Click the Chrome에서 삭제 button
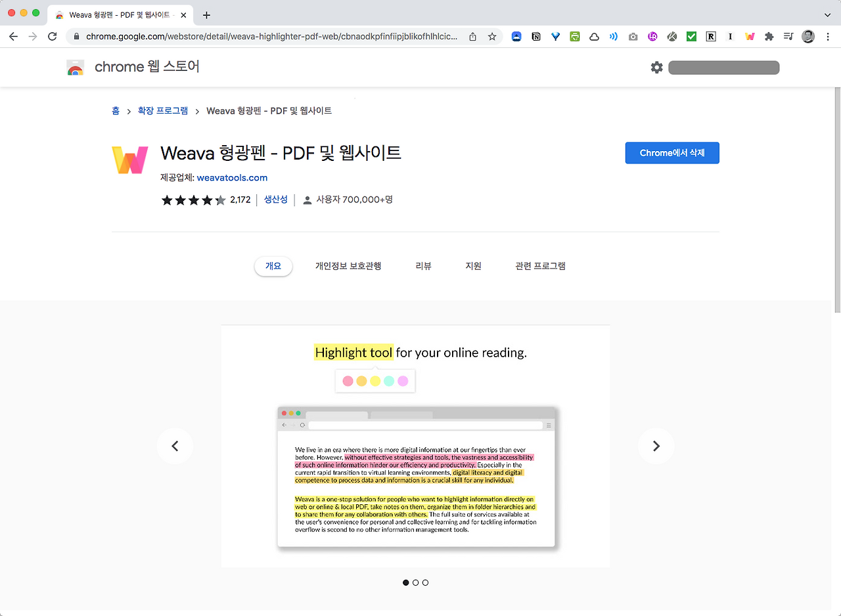841x616 pixels. tap(672, 153)
